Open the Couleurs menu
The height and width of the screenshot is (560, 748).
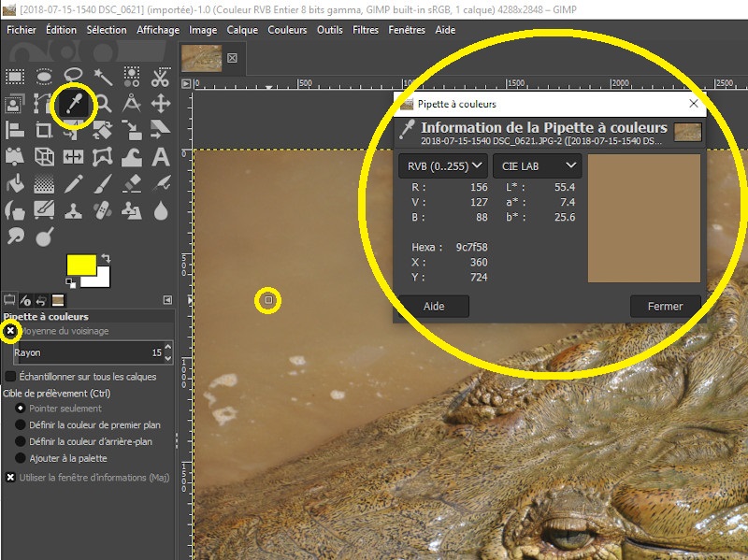point(287,30)
